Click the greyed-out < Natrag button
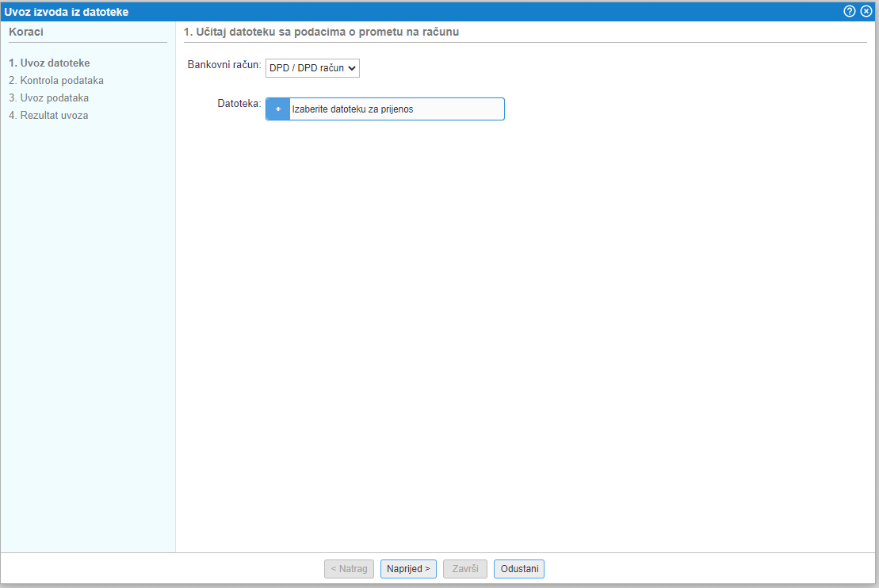This screenshot has height=588, width=879. point(349,568)
